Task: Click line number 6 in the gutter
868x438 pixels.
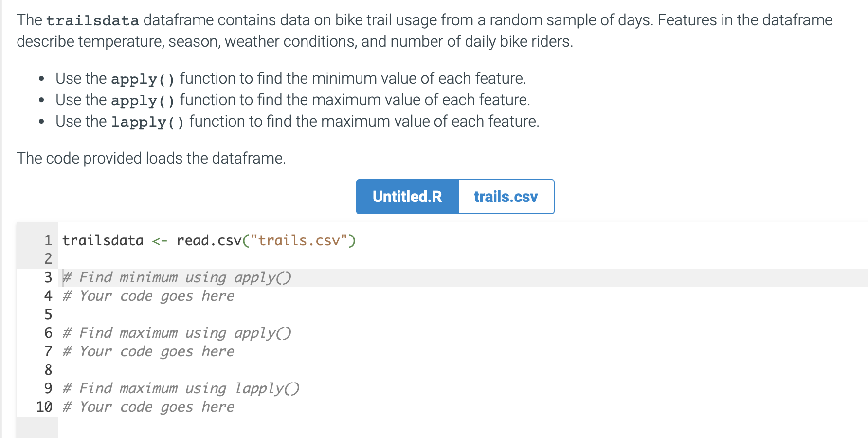Action: pyautogui.click(x=47, y=333)
